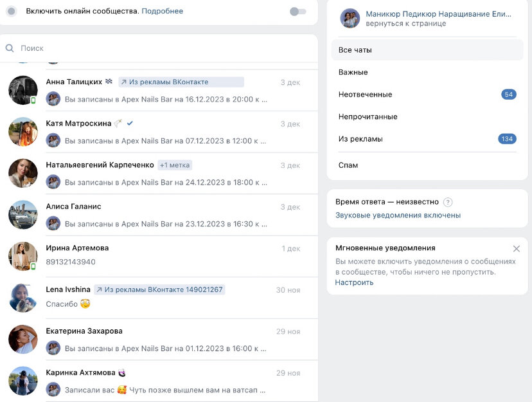Select the Неотвеченные filter
Screen dimensions: 532x402
(x=427, y=95)
